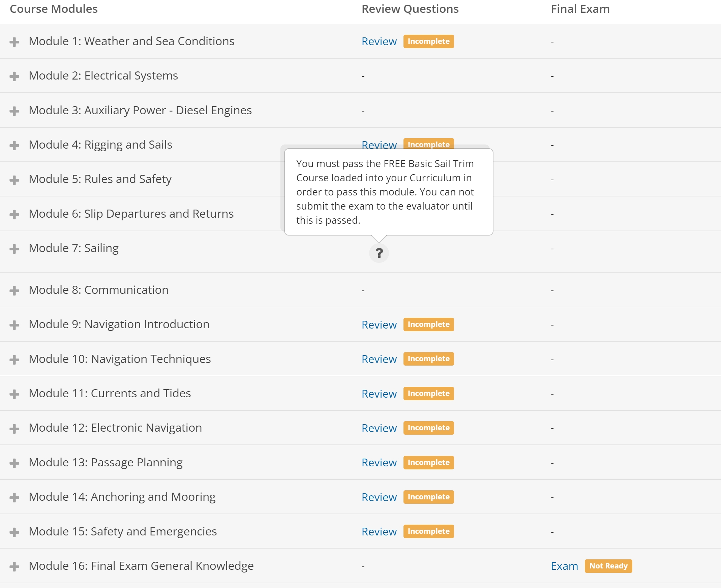Click plus icon for Module 12 Electronic Navigation

[x=14, y=429]
